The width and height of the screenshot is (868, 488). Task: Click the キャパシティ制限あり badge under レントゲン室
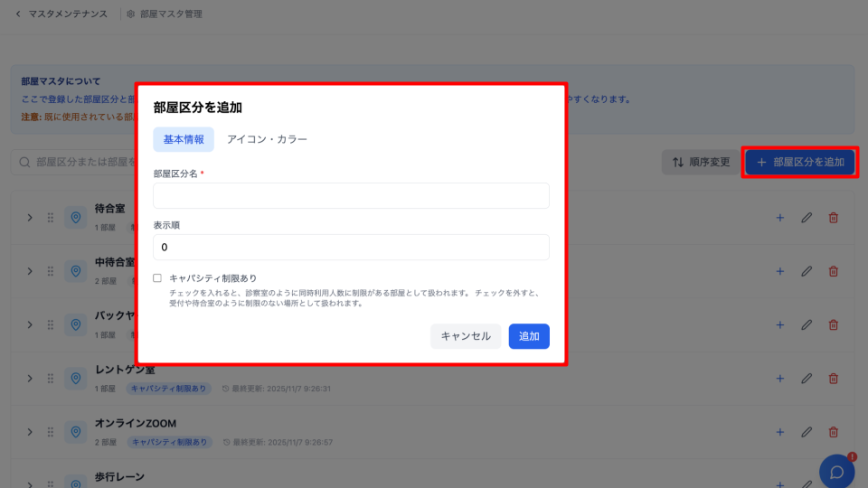point(168,389)
